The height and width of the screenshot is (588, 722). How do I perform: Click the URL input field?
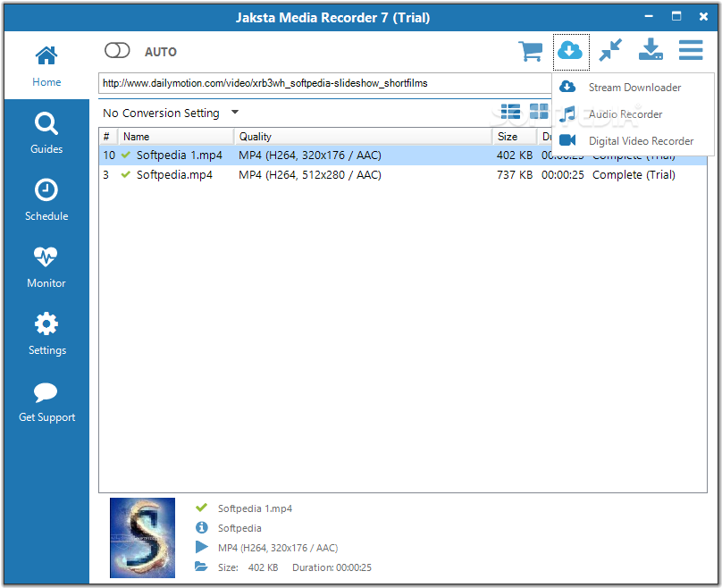point(325,83)
